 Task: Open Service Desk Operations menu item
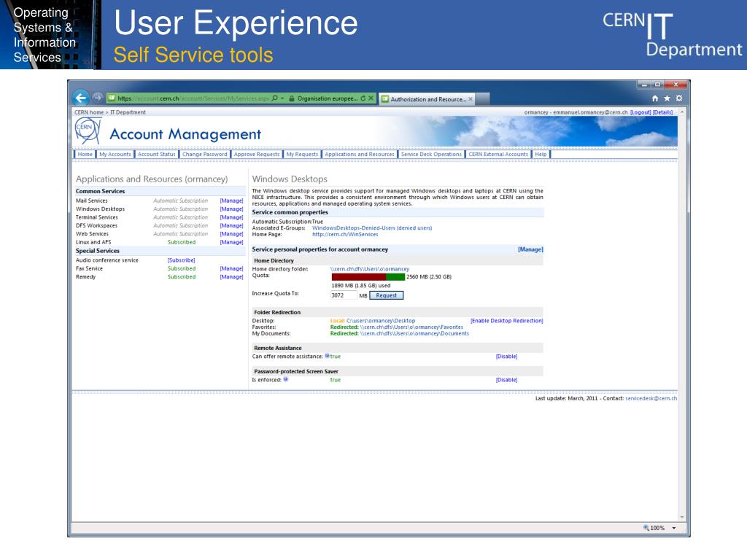pyautogui.click(x=431, y=155)
